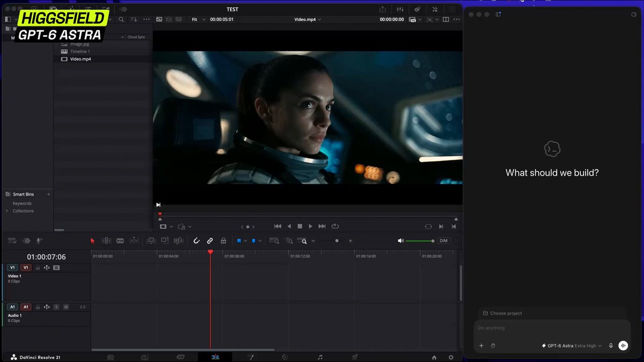The width and height of the screenshot is (644, 362).
Task: Adjust the green volume slider
Action: (x=420, y=241)
